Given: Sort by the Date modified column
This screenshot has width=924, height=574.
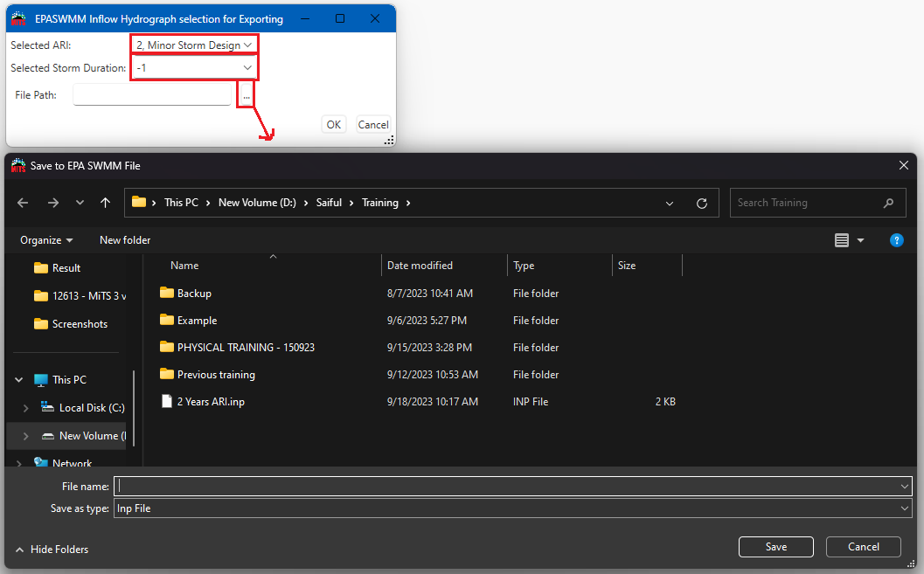Looking at the screenshot, I should pos(420,266).
